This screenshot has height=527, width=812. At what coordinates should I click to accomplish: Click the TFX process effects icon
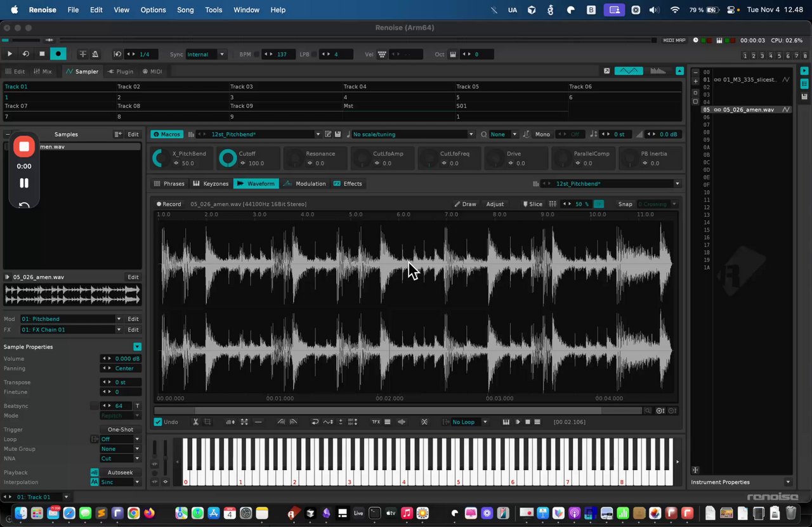[376, 422]
